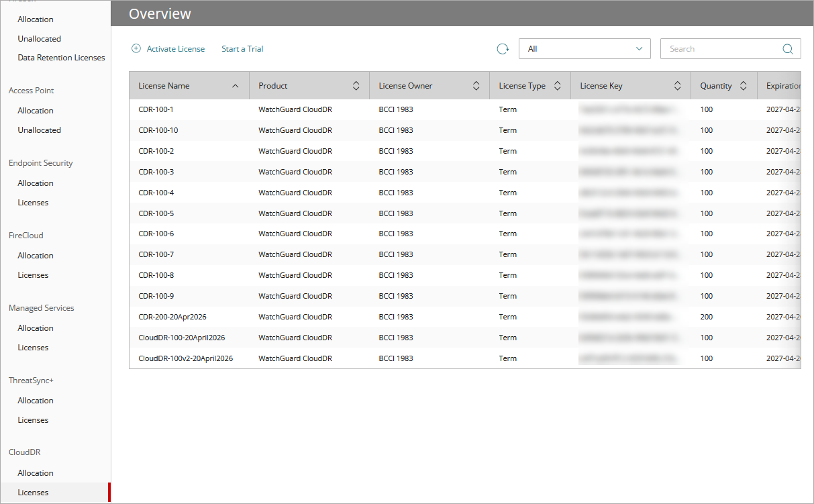
Task: Select the CDR-100-5 license name
Action: [x=156, y=213]
